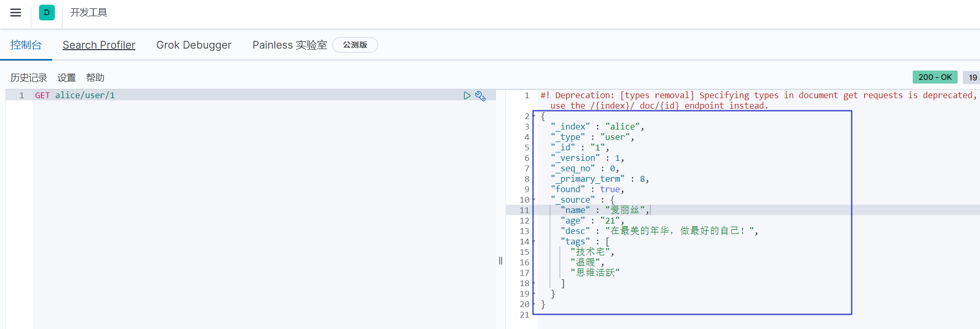The width and height of the screenshot is (980, 329).
Task: Collapse the JSON root object at line 2
Action: pyautogui.click(x=534, y=116)
